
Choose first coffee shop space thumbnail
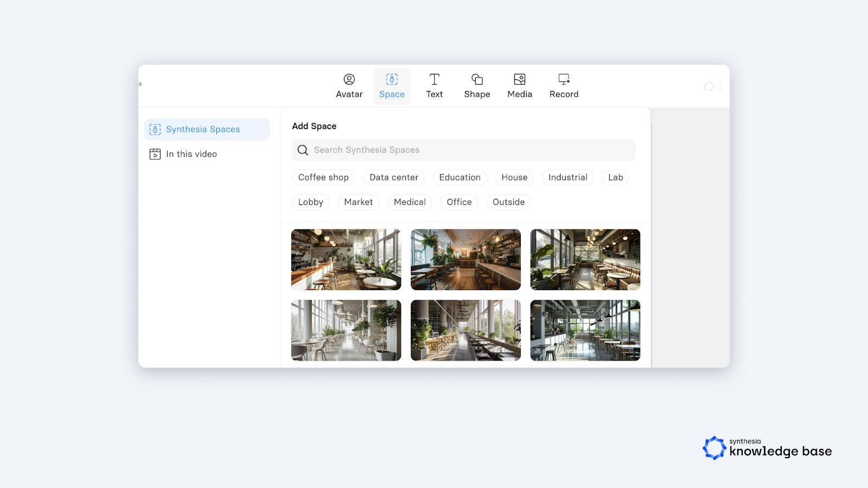click(x=346, y=260)
